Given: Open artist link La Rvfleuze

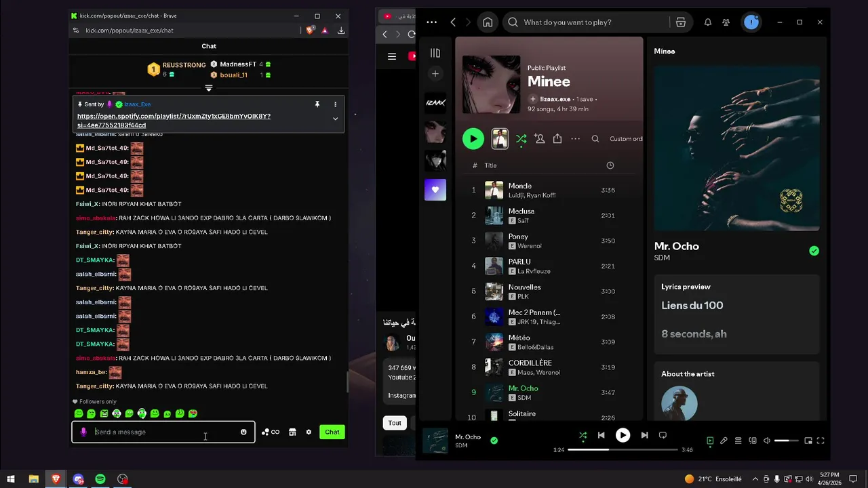Looking at the screenshot, I should tap(534, 271).
